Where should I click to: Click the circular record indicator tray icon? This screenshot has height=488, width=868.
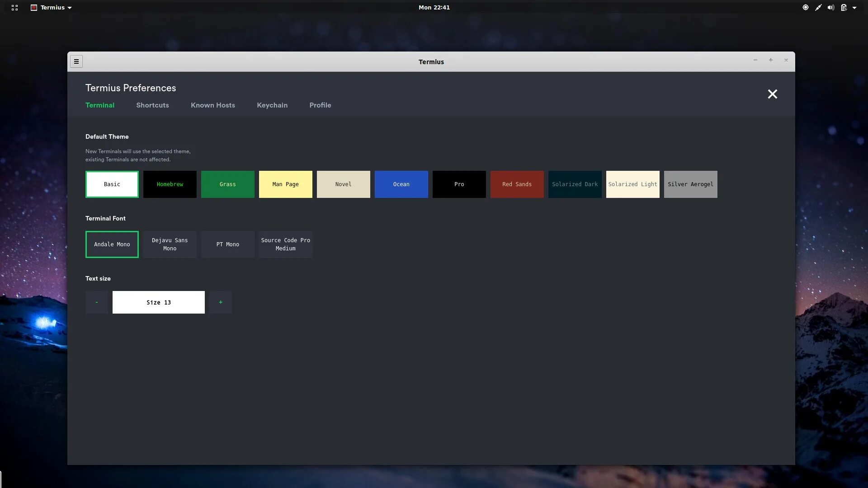[x=806, y=8]
